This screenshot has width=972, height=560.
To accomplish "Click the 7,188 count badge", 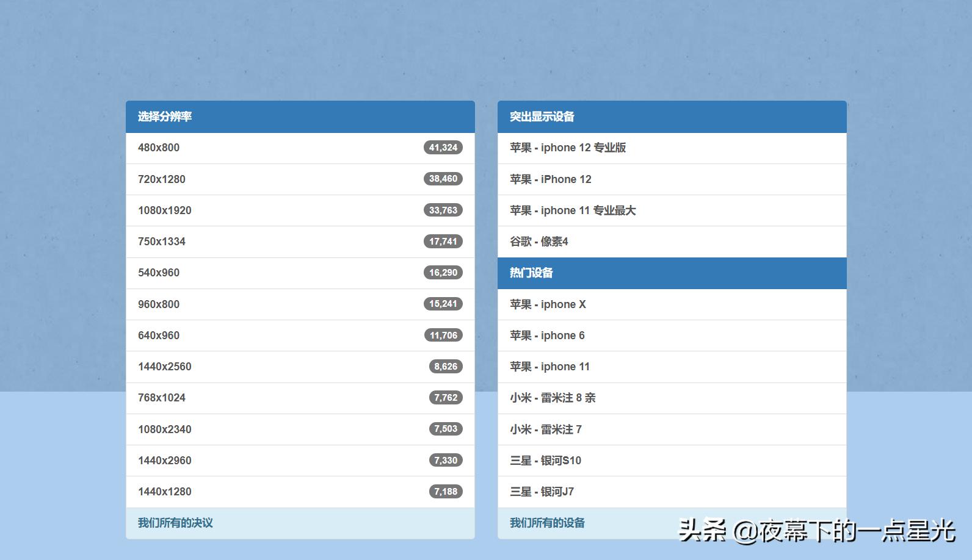I will coord(446,492).
